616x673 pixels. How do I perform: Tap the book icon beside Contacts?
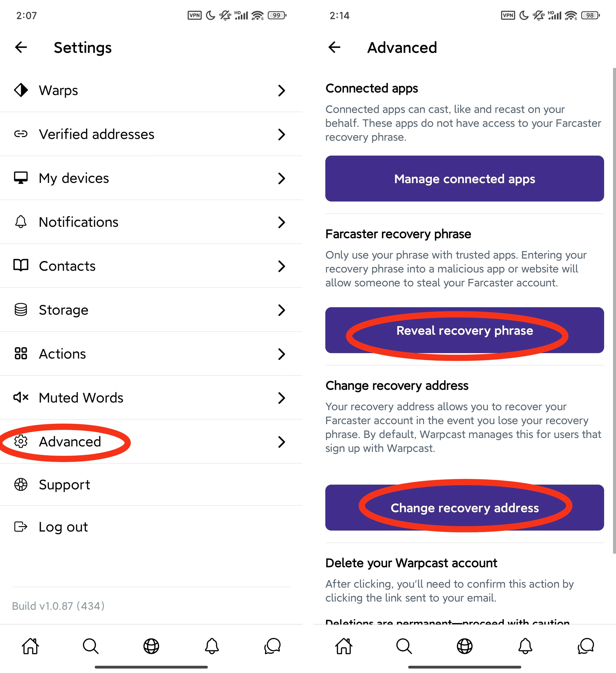21,266
